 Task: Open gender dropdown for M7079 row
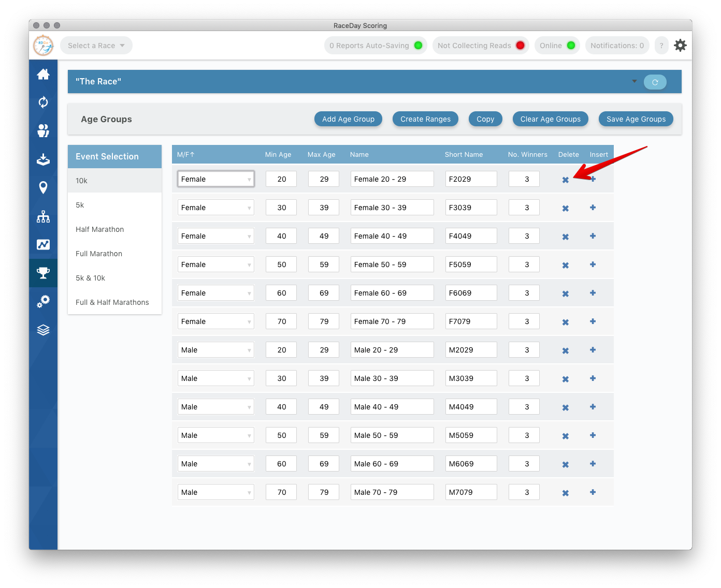click(216, 492)
